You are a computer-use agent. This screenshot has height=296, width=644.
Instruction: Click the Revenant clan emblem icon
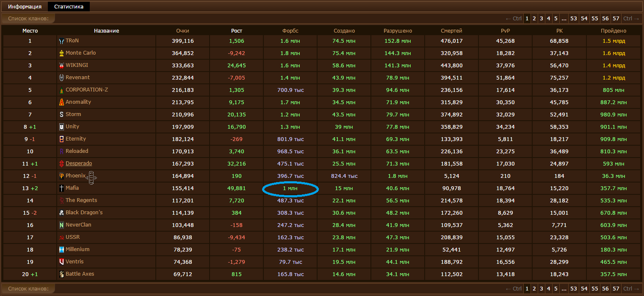(x=62, y=78)
